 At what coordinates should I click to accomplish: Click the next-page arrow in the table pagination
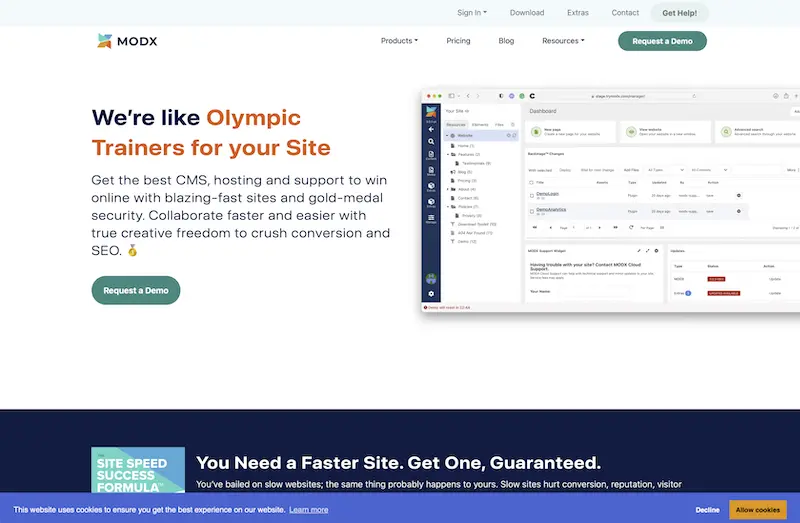click(599, 227)
